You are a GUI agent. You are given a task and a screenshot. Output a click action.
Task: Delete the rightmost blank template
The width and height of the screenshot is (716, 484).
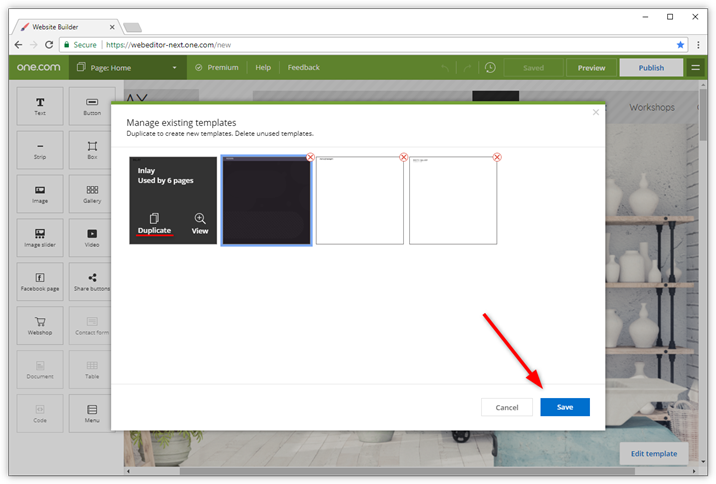click(x=497, y=157)
